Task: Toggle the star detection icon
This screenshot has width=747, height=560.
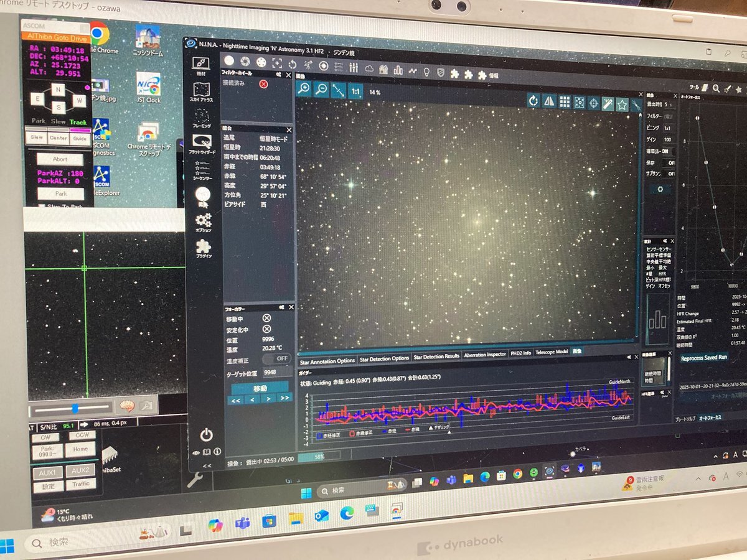Action: coord(622,105)
